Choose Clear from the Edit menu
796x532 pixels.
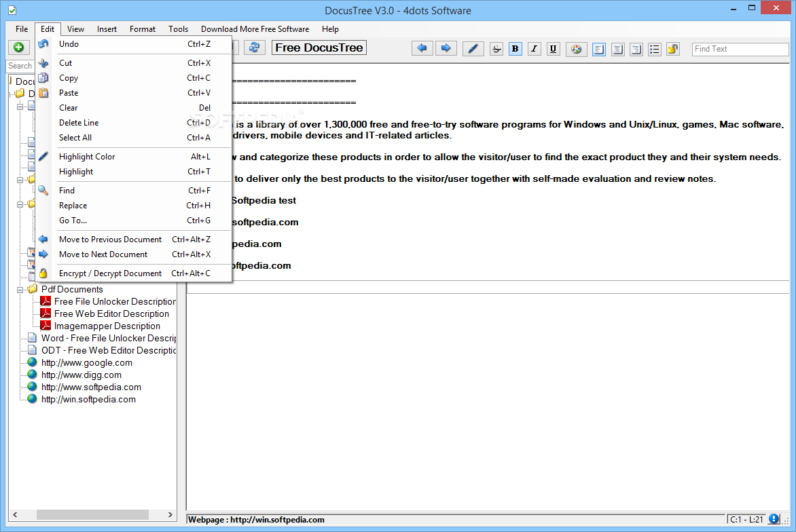point(134,107)
